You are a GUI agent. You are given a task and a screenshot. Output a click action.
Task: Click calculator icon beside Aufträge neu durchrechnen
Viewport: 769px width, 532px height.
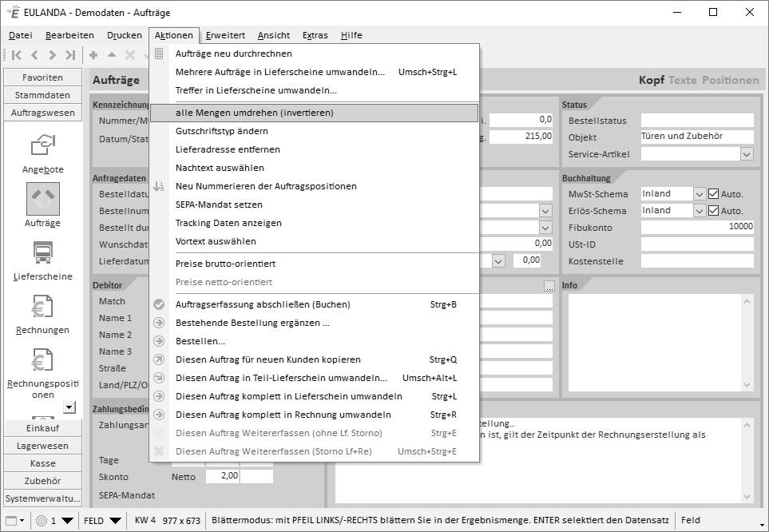159,54
